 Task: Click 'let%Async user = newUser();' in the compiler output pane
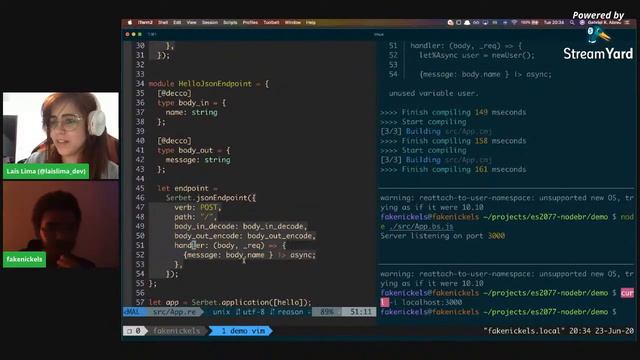click(476, 55)
